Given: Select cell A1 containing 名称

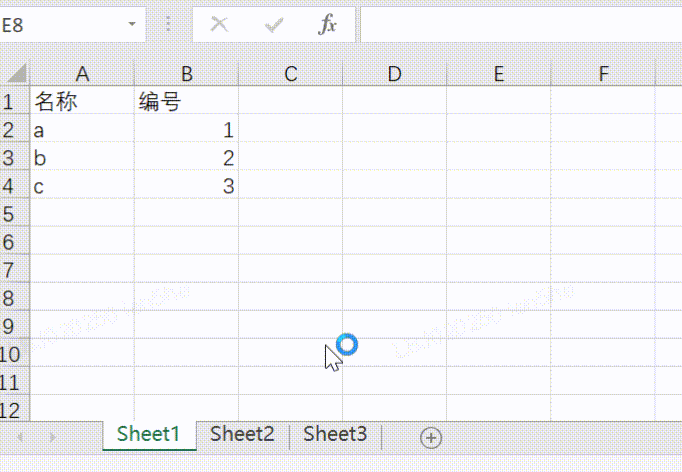Looking at the screenshot, I should [82, 102].
